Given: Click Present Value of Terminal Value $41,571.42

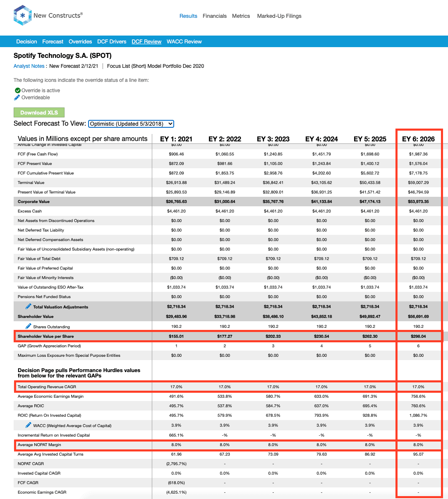Looking at the screenshot, I should tap(370, 192).
